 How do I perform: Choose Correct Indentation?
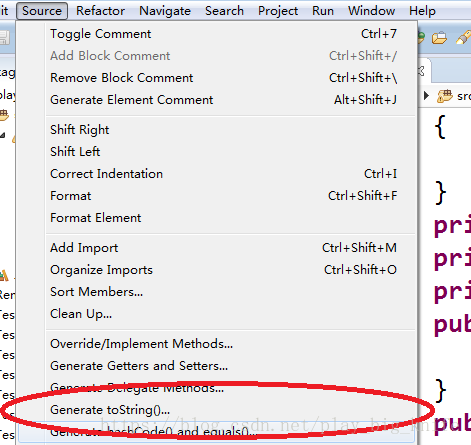[217, 174]
